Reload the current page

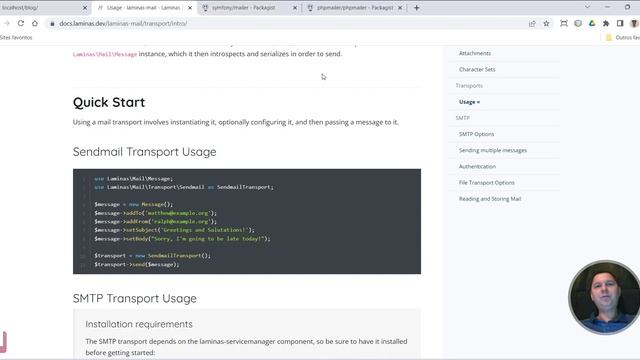[21, 23]
